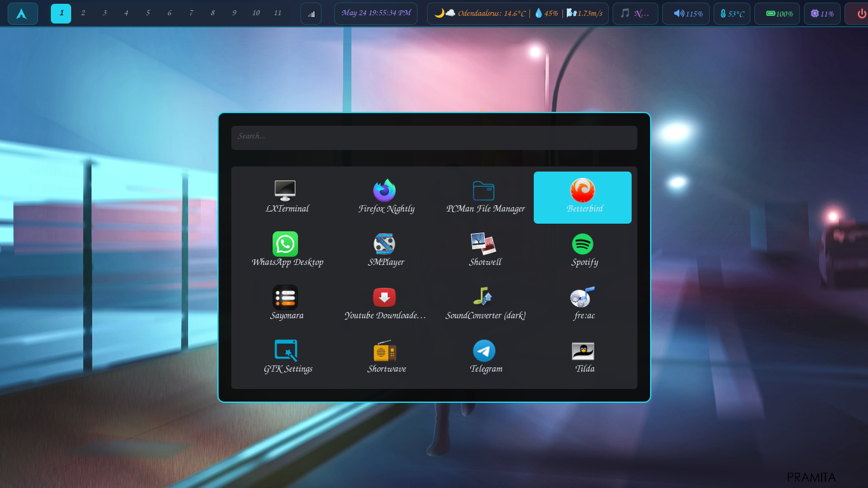Go to workspace 11
Viewport: 868px width, 488px height.
[278, 13]
